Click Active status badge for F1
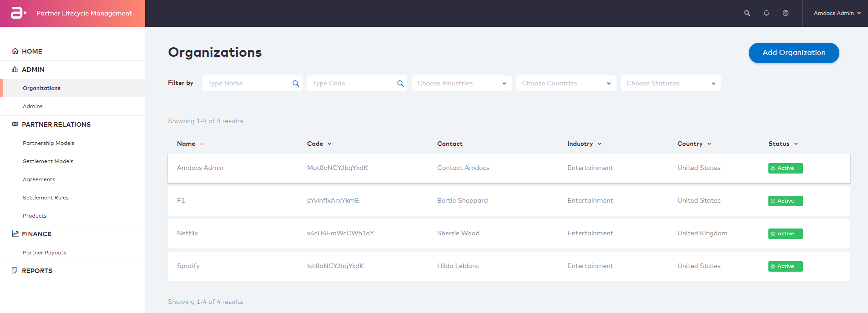The image size is (868, 313). click(x=785, y=201)
